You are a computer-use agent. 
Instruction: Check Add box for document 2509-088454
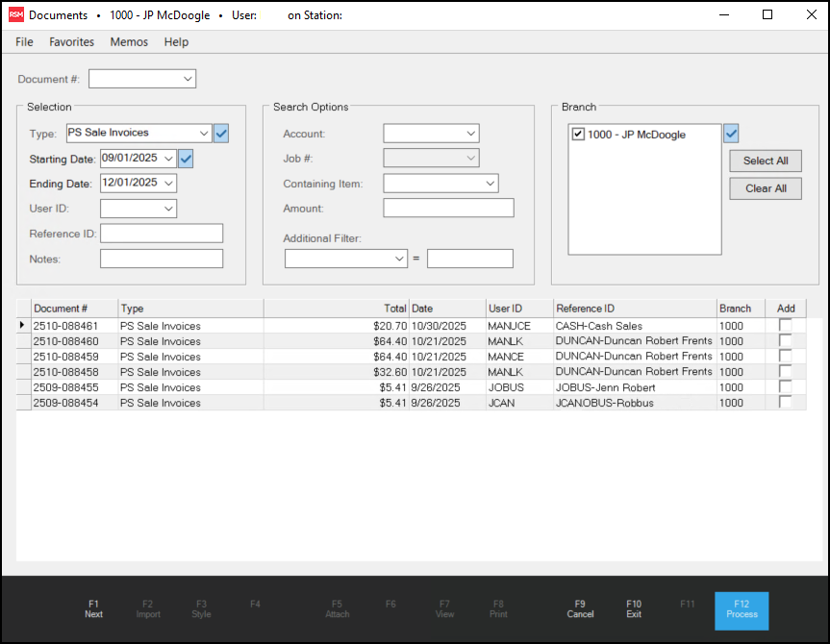coord(785,403)
